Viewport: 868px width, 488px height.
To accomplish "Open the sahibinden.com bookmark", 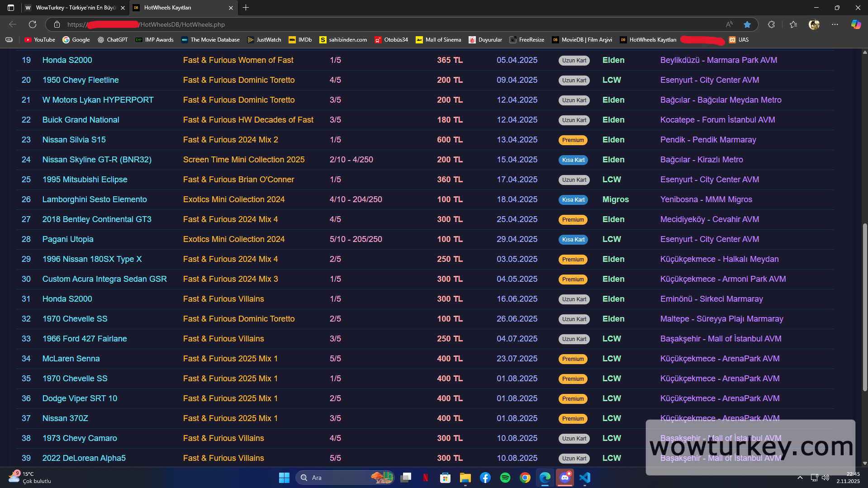I will (343, 40).
